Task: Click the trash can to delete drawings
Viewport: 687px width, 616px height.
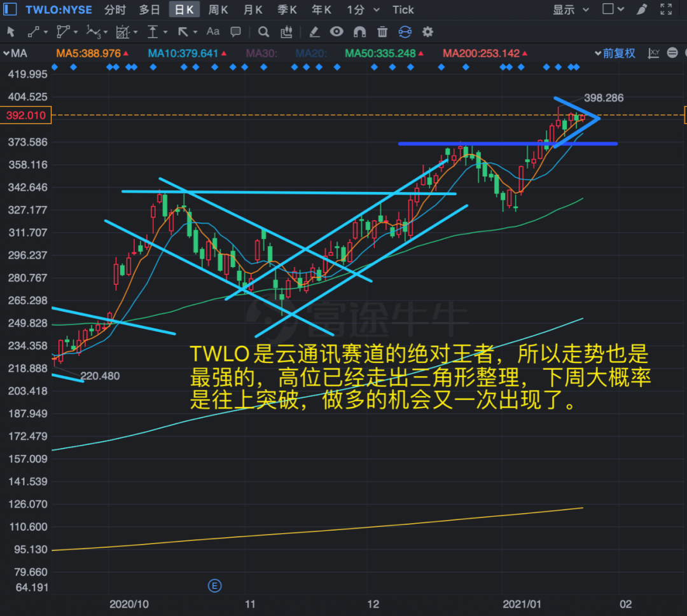Action: tap(382, 32)
